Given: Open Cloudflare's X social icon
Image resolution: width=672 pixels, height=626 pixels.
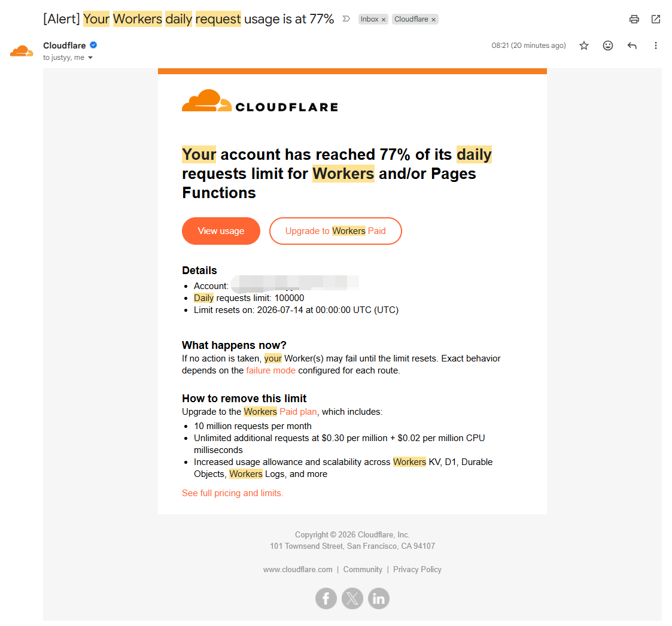Looking at the screenshot, I should tap(352, 598).
